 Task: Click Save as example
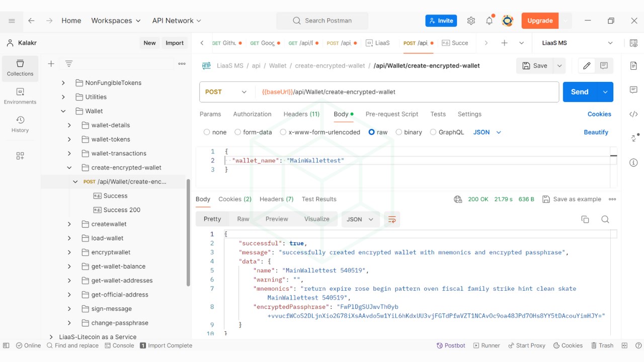coord(572,199)
